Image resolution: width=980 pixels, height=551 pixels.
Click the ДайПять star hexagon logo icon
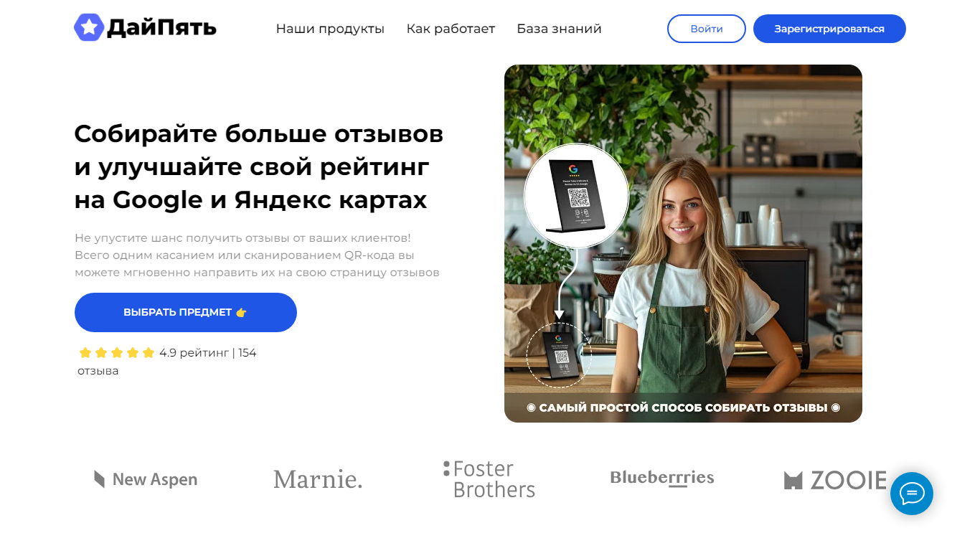click(x=89, y=27)
